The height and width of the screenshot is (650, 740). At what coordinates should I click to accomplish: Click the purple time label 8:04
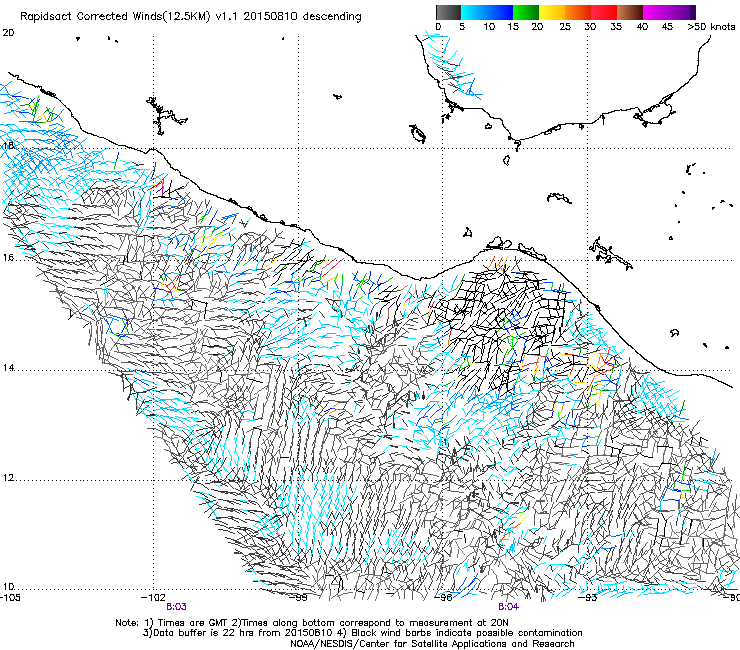[x=508, y=607]
